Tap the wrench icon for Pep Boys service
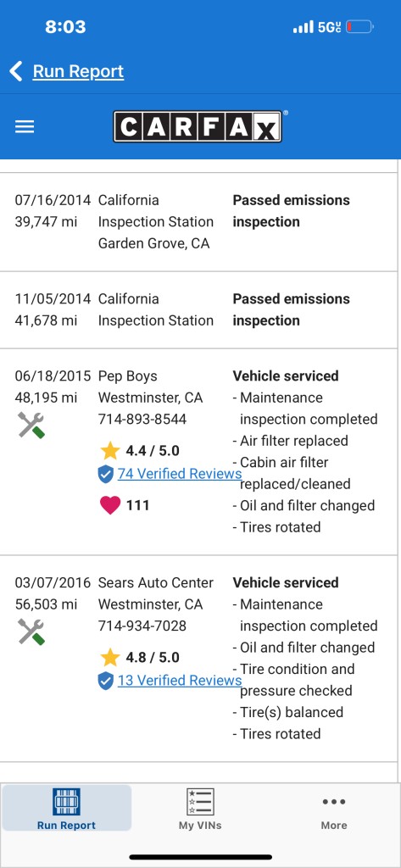Viewport: 401px width, 868px height. click(31, 426)
